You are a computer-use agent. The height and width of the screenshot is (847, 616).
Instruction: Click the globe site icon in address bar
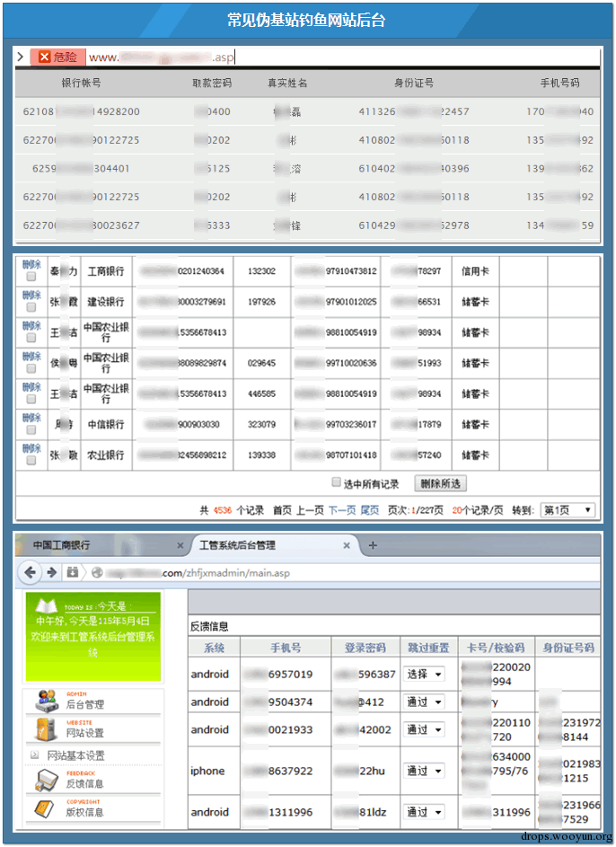point(97,572)
